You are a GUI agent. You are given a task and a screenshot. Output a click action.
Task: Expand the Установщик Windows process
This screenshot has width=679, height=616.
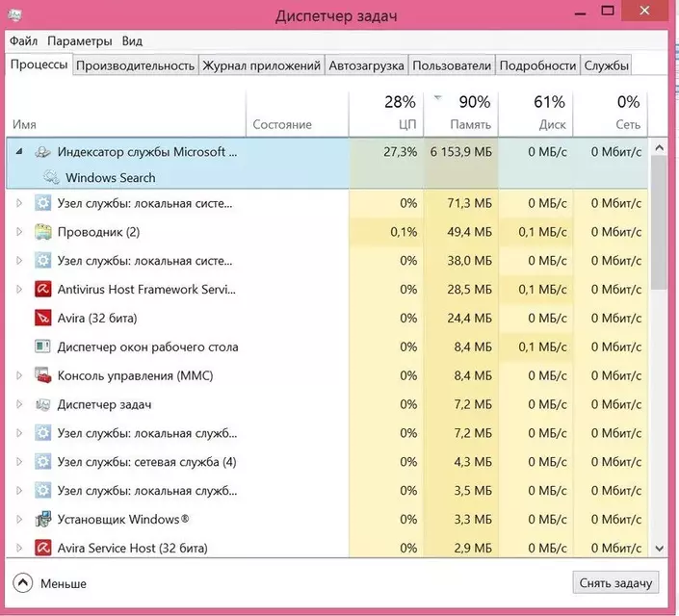pyautogui.click(x=19, y=519)
